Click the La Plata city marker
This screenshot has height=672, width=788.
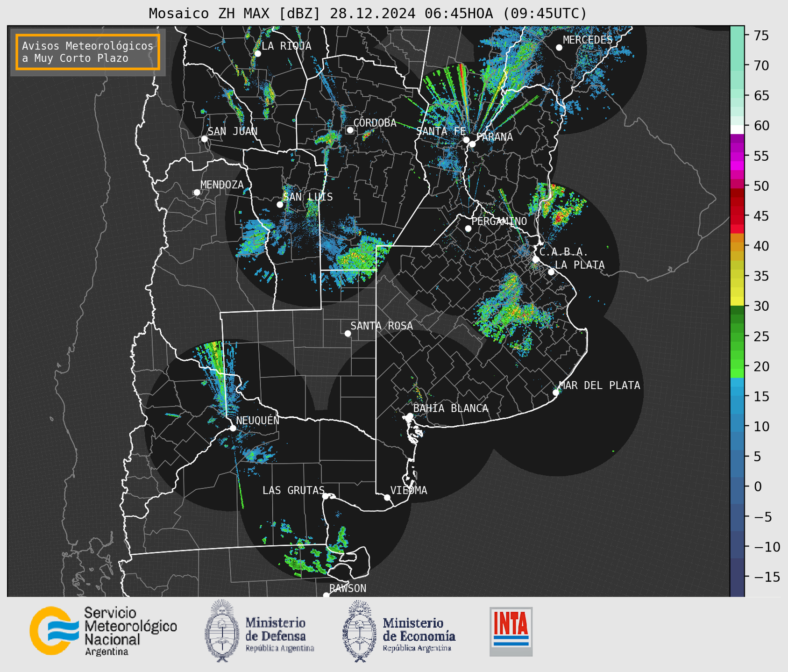pos(551,272)
